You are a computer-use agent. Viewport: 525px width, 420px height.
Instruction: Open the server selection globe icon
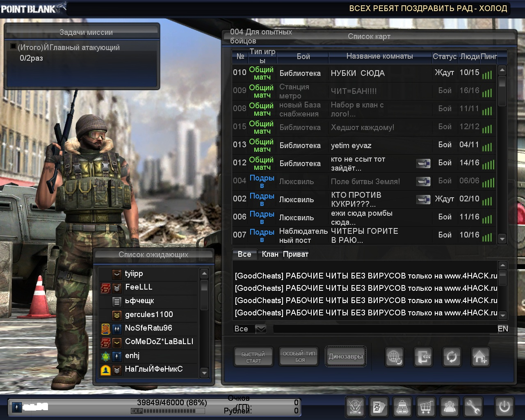(395, 357)
